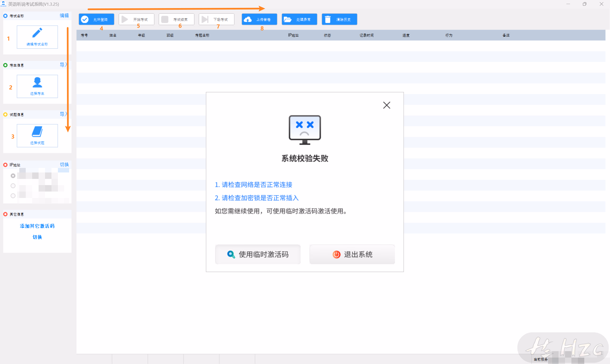Image resolution: width=610 pixels, height=364 pixels.
Task: Select the currently checked IP address radio
Action: (x=13, y=176)
